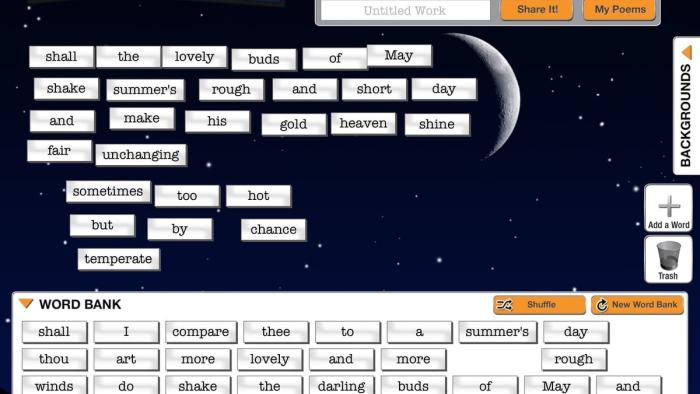Pick the 'sometimes' tile in the poem
Screen dimensions: 700x394
108,191
